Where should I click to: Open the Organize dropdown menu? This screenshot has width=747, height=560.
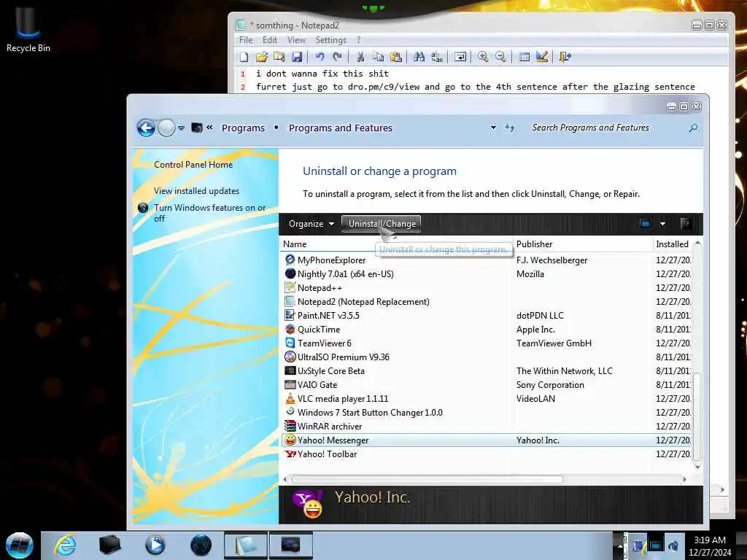tap(311, 224)
